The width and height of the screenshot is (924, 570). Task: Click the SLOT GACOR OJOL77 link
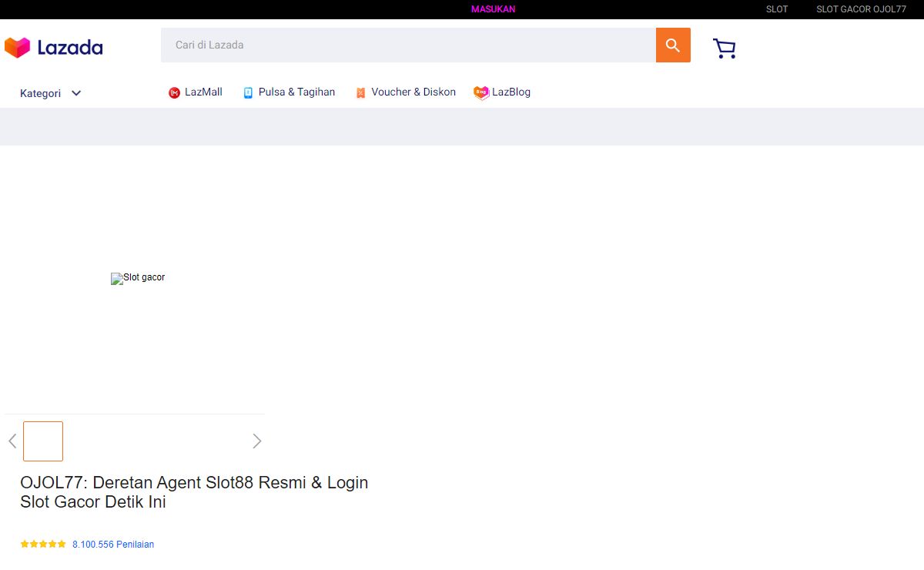click(x=861, y=9)
